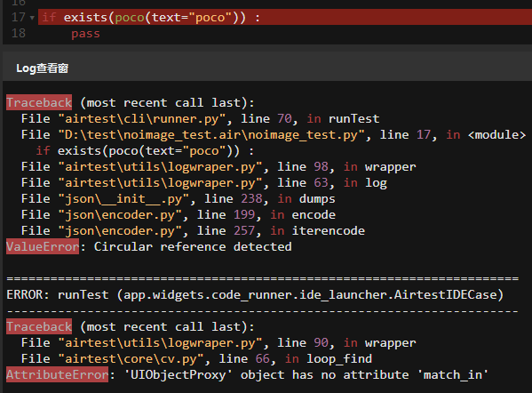Click the indented 'if exists(poco(text="poco"))' log line
The image size is (532, 393).
[x=145, y=151]
